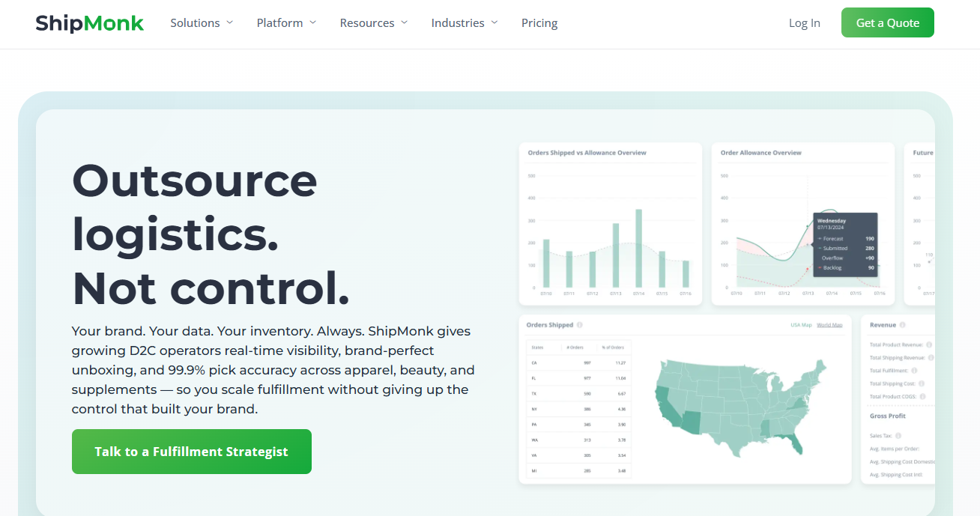The image size is (980, 516).
Task: Click the % of Orders column header
Action: 612,347
